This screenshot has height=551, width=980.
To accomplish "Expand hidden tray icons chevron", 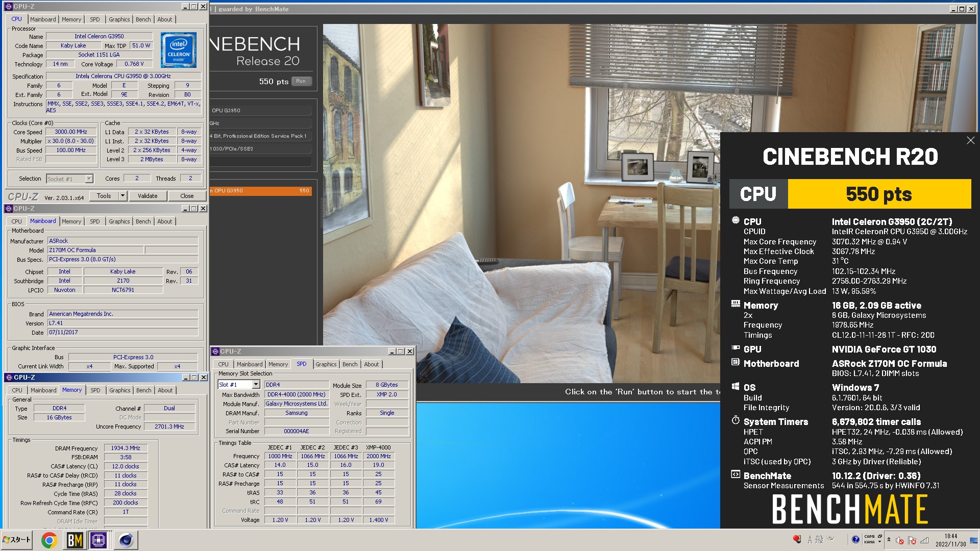I will (x=889, y=540).
